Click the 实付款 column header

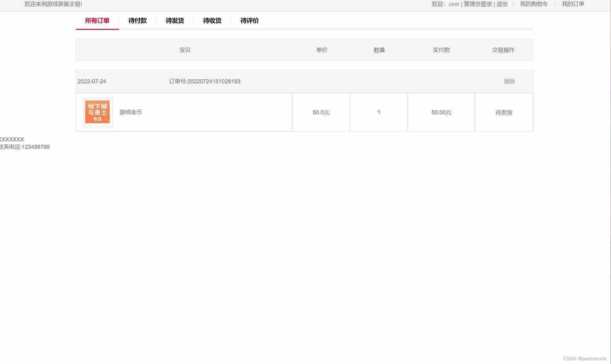coord(441,50)
